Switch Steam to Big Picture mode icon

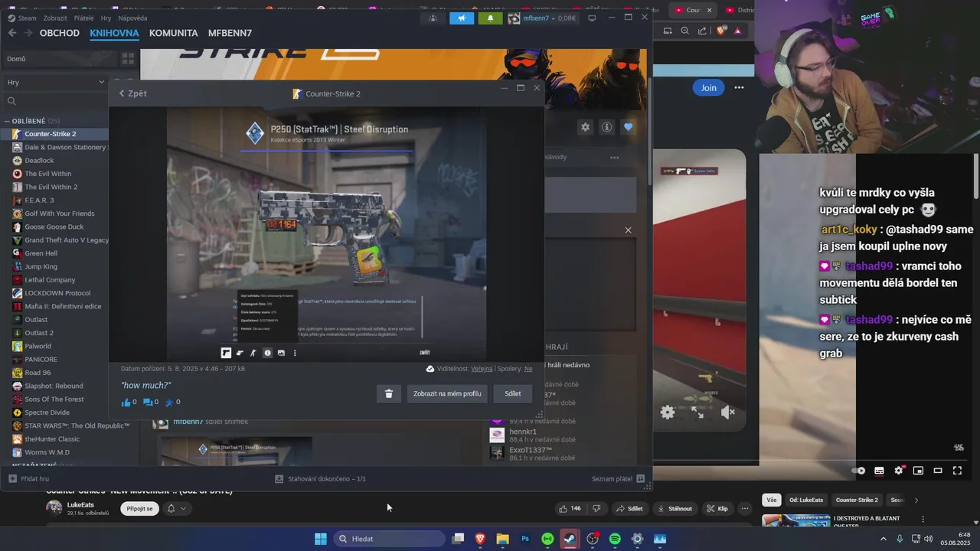(x=592, y=18)
